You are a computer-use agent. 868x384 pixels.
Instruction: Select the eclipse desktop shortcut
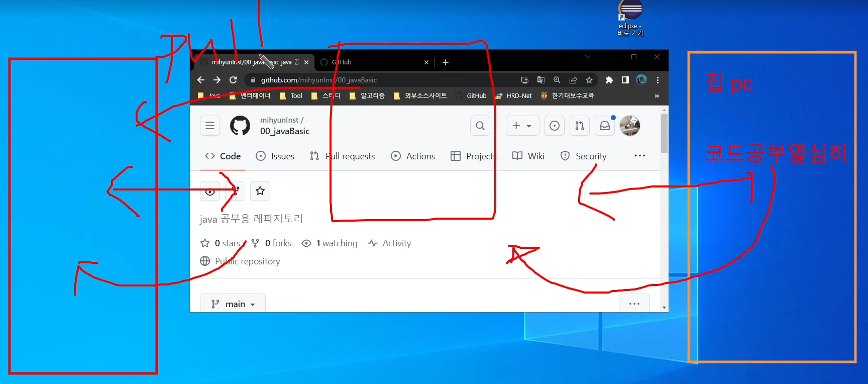coord(630,19)
